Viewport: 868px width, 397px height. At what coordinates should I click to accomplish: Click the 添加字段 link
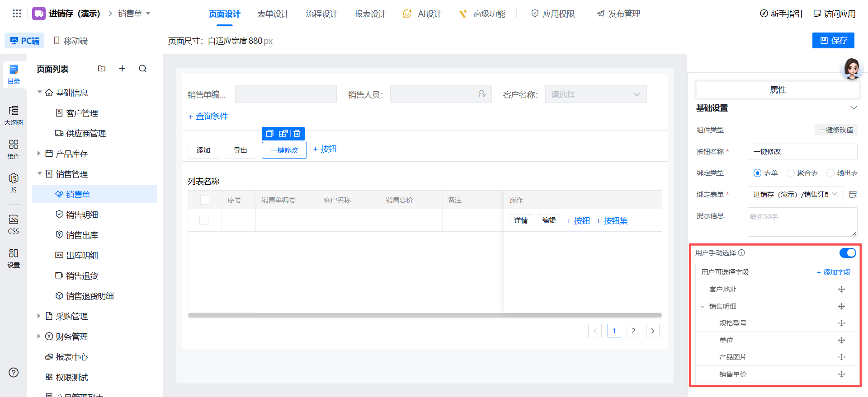click(x=834, y=272)
